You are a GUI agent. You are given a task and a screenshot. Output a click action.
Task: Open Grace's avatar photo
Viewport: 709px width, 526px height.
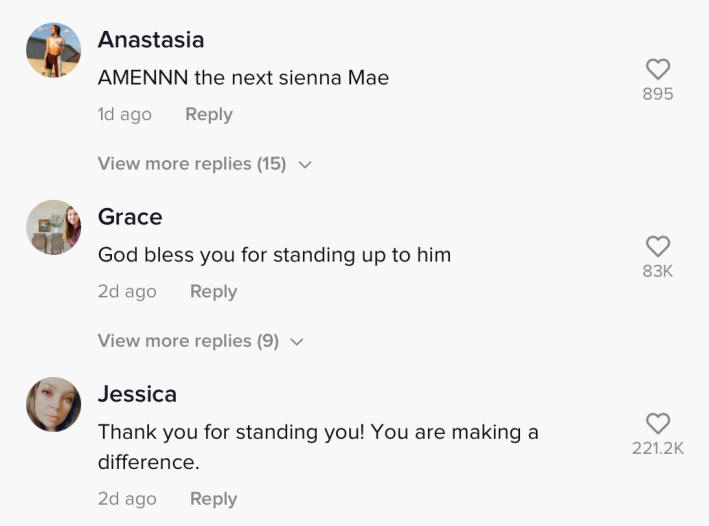53,227
